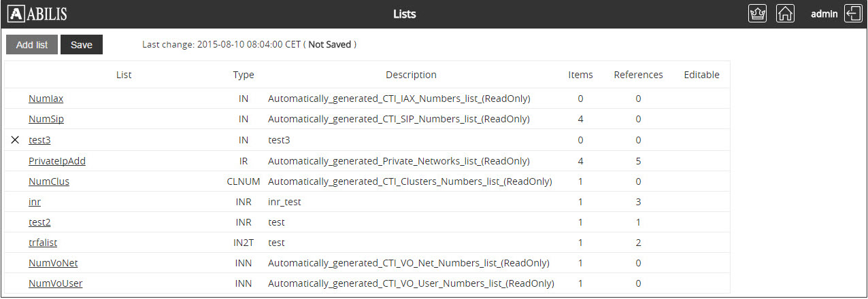868x299 pixels.
Task: Open the NumClus list link
Action: pos(49,181)
